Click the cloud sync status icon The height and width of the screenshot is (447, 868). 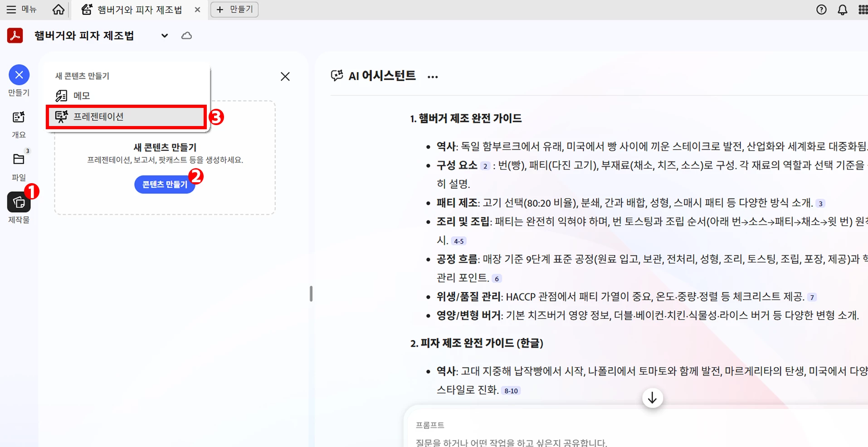[x=186, y=35]
